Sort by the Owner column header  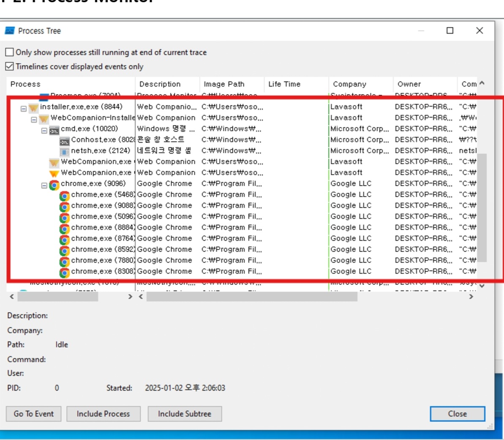[x=425, y=84]
